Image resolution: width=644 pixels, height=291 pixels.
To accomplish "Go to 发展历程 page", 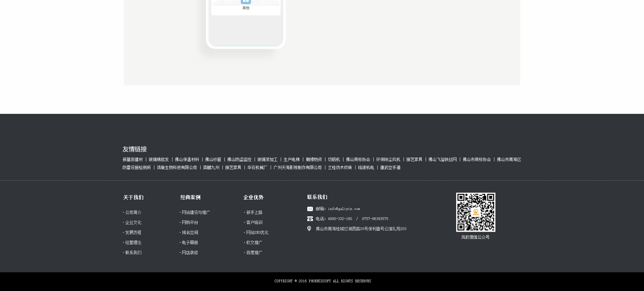I will point(133,233).
